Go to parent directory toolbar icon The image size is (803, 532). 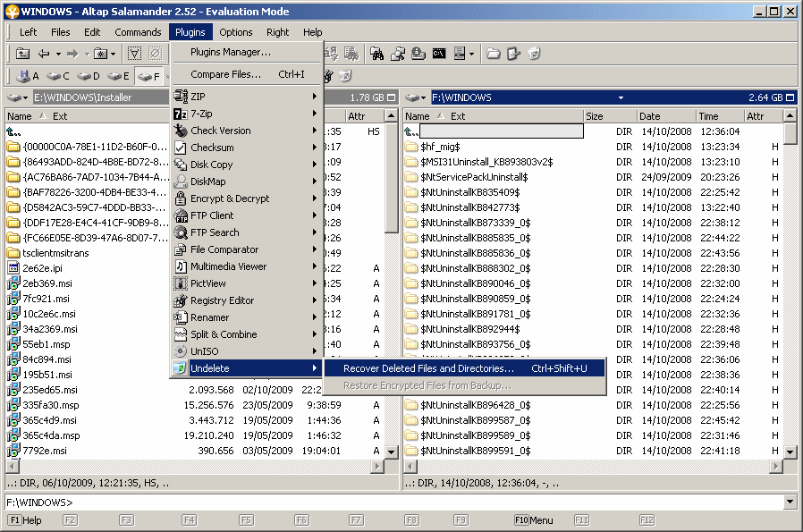pos(22,54)
